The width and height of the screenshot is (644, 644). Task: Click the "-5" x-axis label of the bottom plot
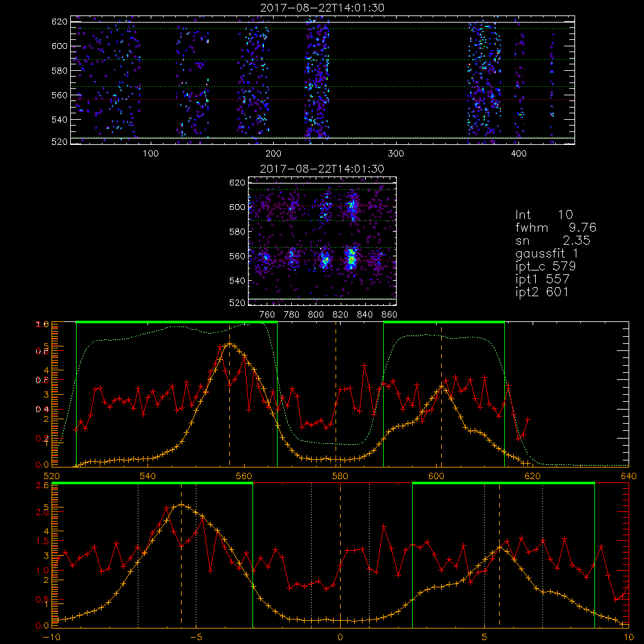[x=196, y=638]
